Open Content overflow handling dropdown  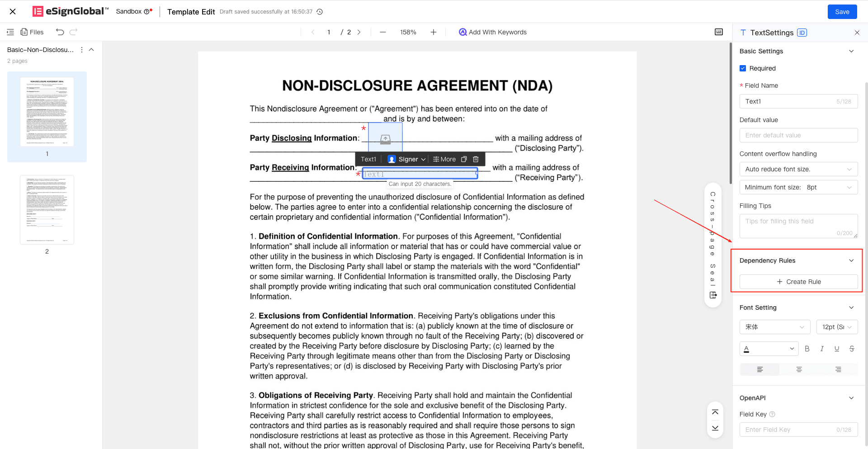[x=798, y=169]
